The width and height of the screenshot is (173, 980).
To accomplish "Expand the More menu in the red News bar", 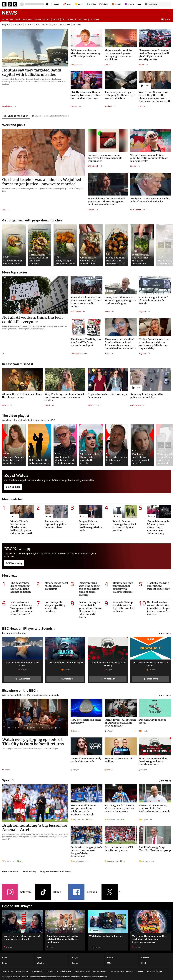I will pyautogui.click(x=166, y=19).
